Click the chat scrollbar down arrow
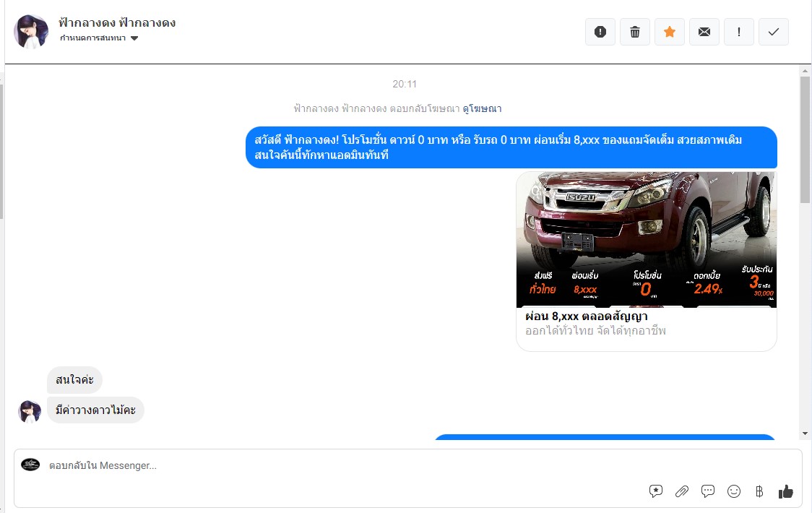This screenshot has height=513, width=812. point(805,433)
